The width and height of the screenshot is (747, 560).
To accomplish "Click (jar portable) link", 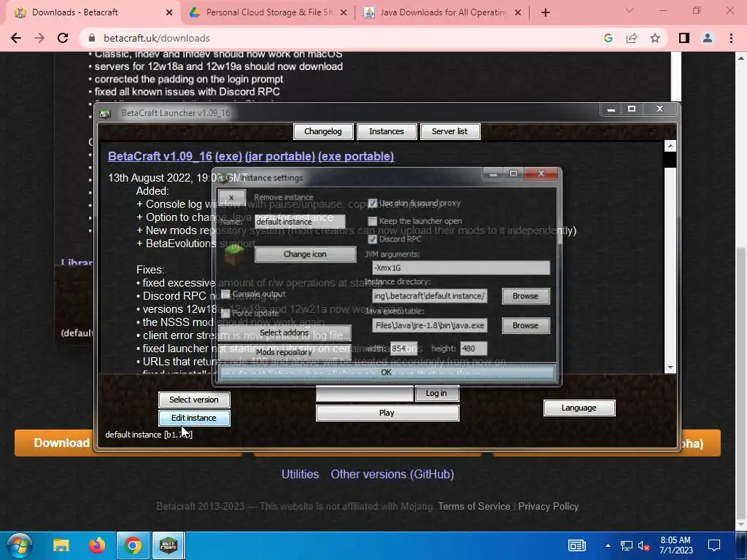I will tap(279, 156).
